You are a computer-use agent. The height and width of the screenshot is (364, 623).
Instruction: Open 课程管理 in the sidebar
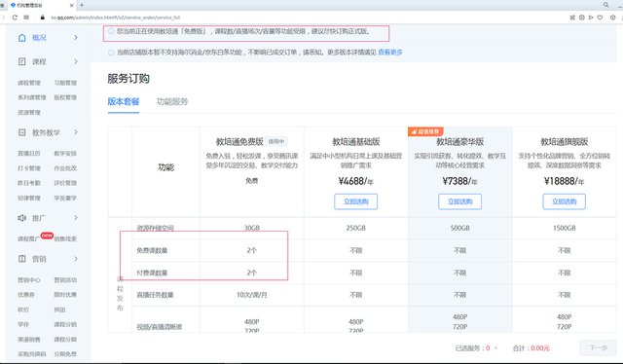[29, 83]
